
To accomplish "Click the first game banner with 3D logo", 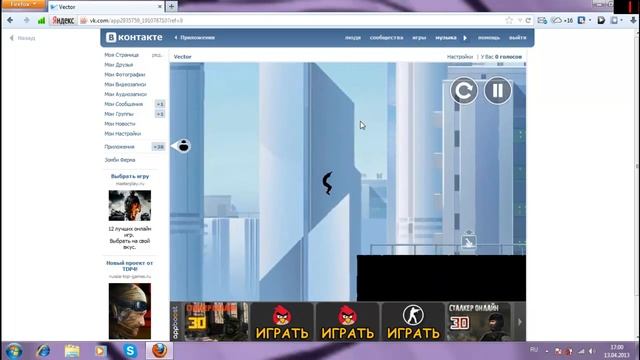I will coord(216,322).
